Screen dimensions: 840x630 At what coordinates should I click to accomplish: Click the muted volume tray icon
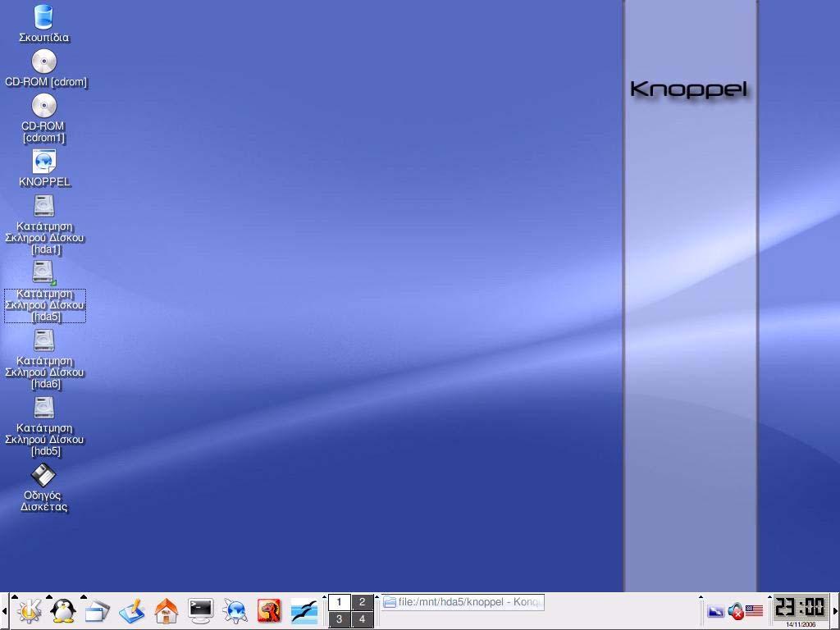coord(736,611)
